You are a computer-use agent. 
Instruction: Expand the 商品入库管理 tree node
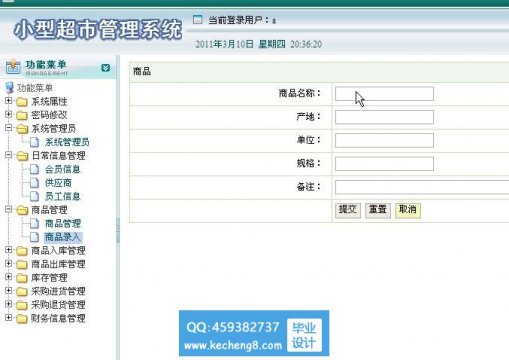coord(9,250)
